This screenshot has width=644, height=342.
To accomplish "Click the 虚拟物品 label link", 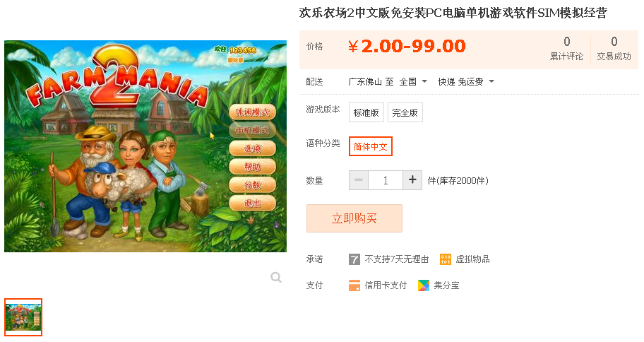I will click(x=472, y=259).
